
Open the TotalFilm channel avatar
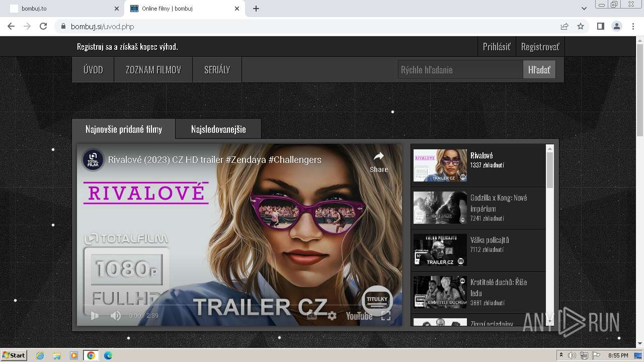click(93, 159)
